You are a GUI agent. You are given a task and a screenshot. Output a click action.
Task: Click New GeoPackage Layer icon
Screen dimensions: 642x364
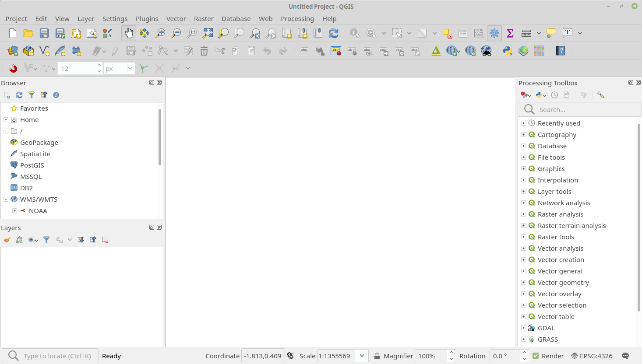(28, 51)
